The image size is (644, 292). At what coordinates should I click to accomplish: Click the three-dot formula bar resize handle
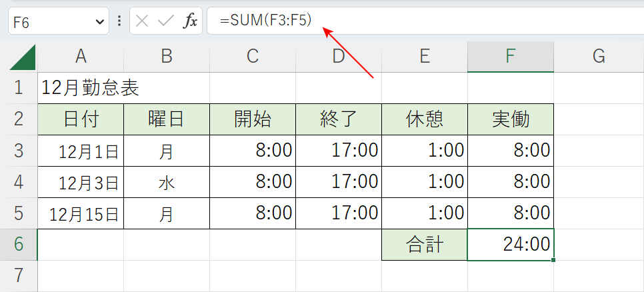tap(119, 21)
